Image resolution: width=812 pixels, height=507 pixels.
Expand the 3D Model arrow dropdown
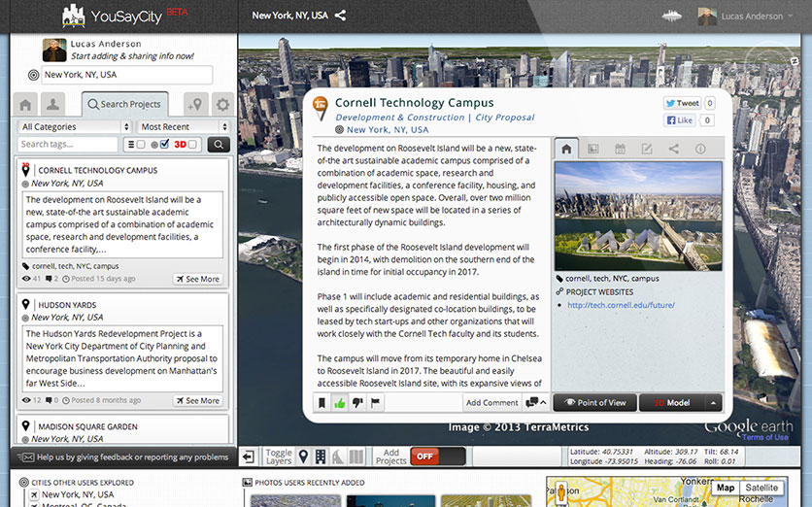coord(714,402)
